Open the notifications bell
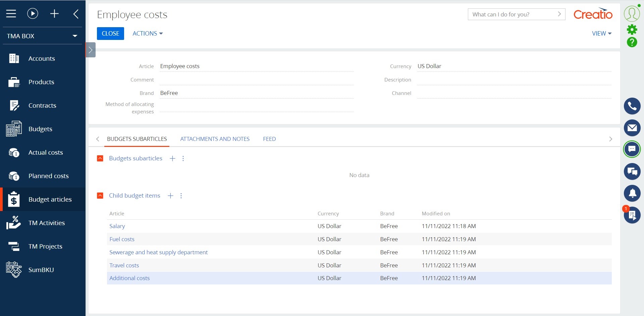This screenshot has height=316, width=644. coord(632,193)
